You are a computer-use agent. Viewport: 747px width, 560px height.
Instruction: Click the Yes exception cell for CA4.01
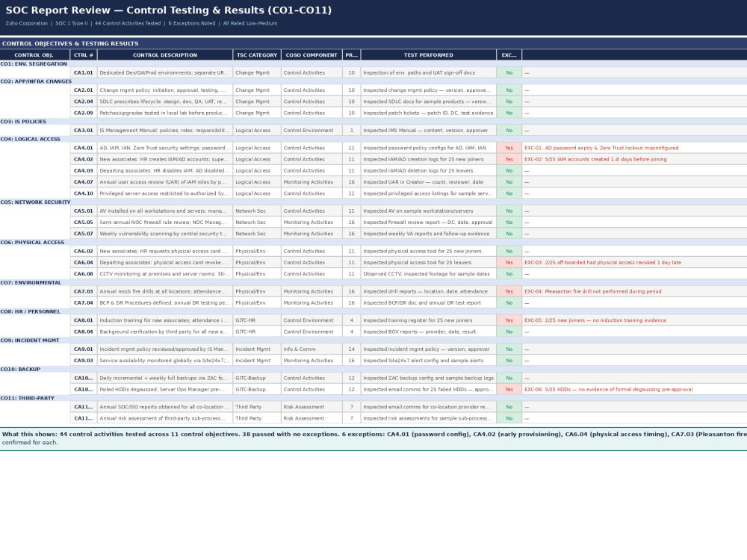pyautogui.click(x=509, y=148)
